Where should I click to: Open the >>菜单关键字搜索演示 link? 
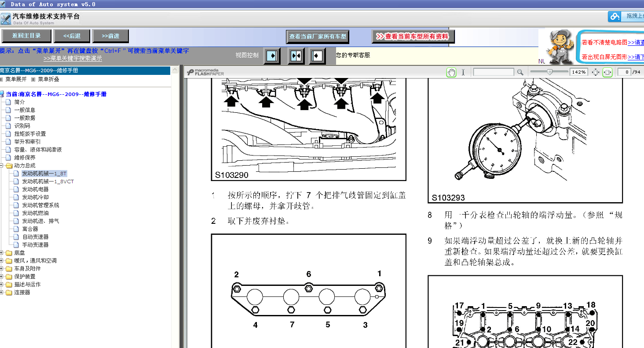(x=73, y=58)
